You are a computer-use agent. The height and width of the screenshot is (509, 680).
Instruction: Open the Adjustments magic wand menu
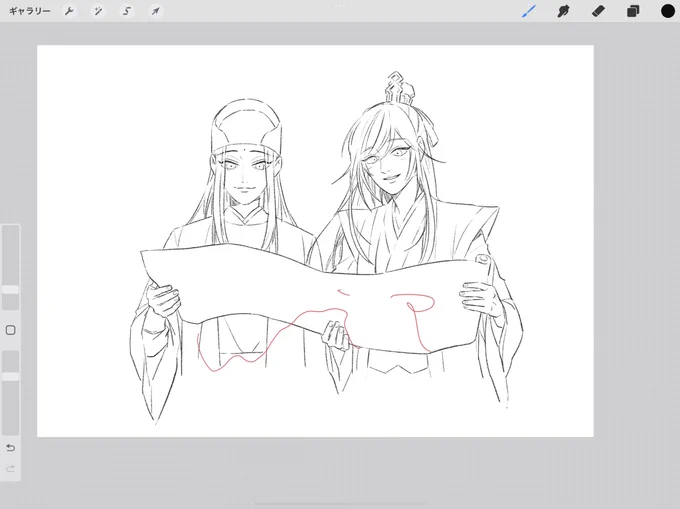tap(98, 11)
